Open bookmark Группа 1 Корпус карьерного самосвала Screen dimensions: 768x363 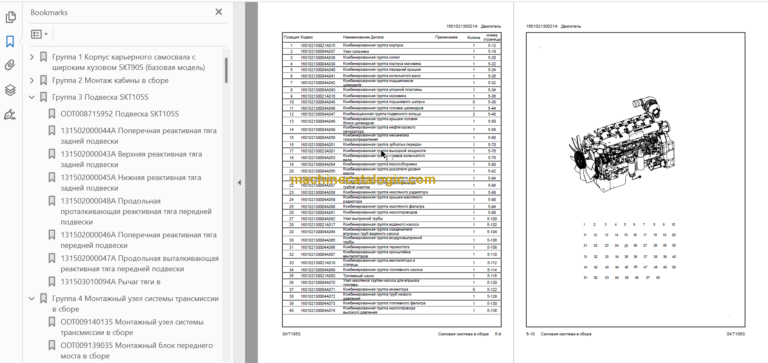(128, 62)
